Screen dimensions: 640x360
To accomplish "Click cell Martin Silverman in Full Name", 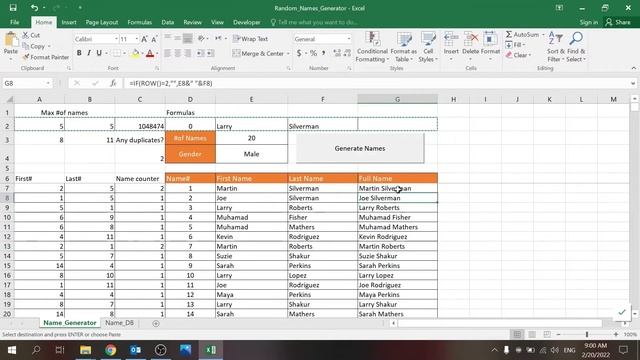I will (398, 188).
